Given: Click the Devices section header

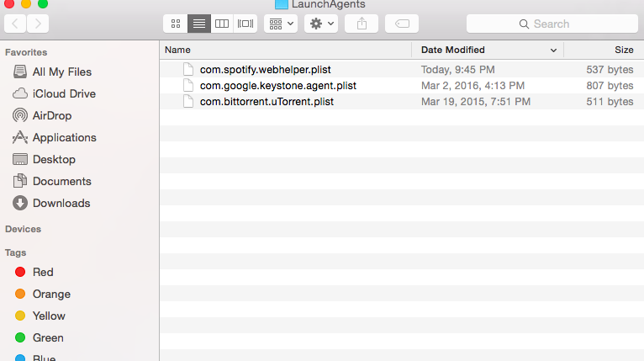Looking at the screenshot, I should pyautogui.click(x=23, y=229).
